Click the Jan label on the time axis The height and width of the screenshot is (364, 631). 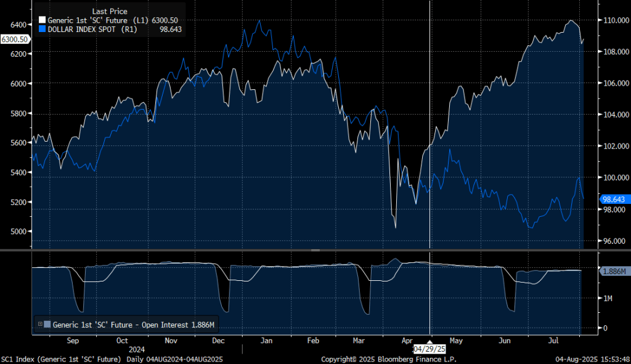point(266,340)
